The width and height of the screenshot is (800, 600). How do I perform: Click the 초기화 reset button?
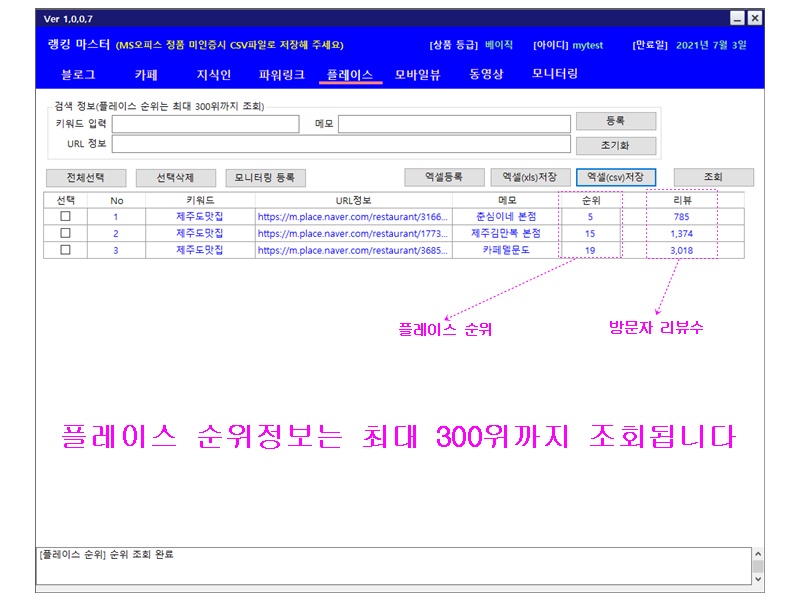(x=615, y=145)
